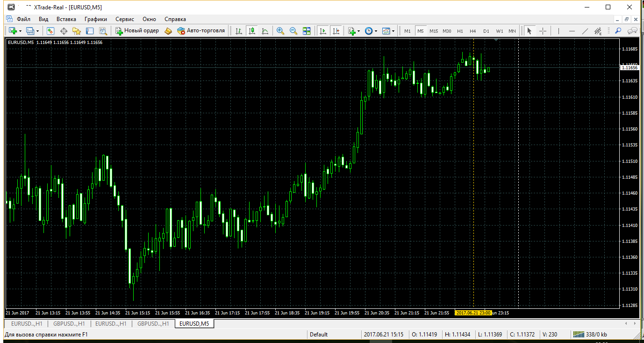The height and width of the screenshot is (343, 644).
Task: Open the search magnifier icon
Action: 618,31
